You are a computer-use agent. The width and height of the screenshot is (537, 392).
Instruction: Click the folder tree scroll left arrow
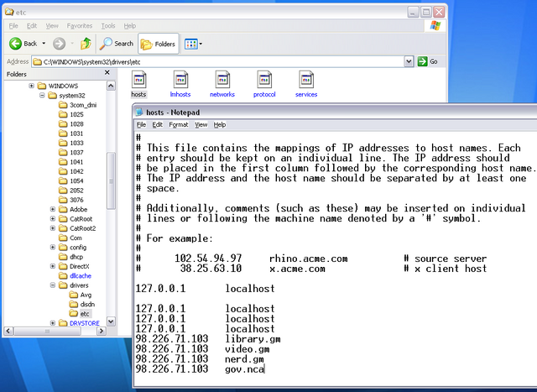(8, 331)
